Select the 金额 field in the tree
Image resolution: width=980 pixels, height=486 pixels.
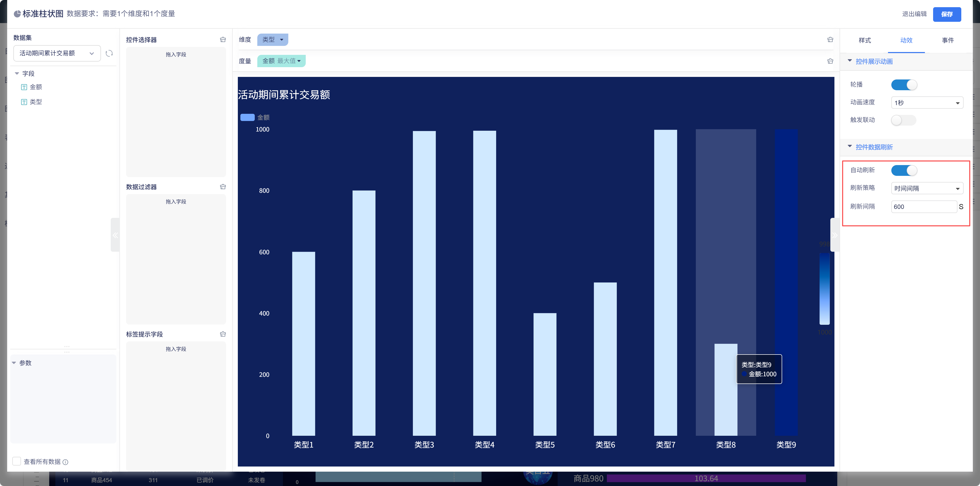36,87
